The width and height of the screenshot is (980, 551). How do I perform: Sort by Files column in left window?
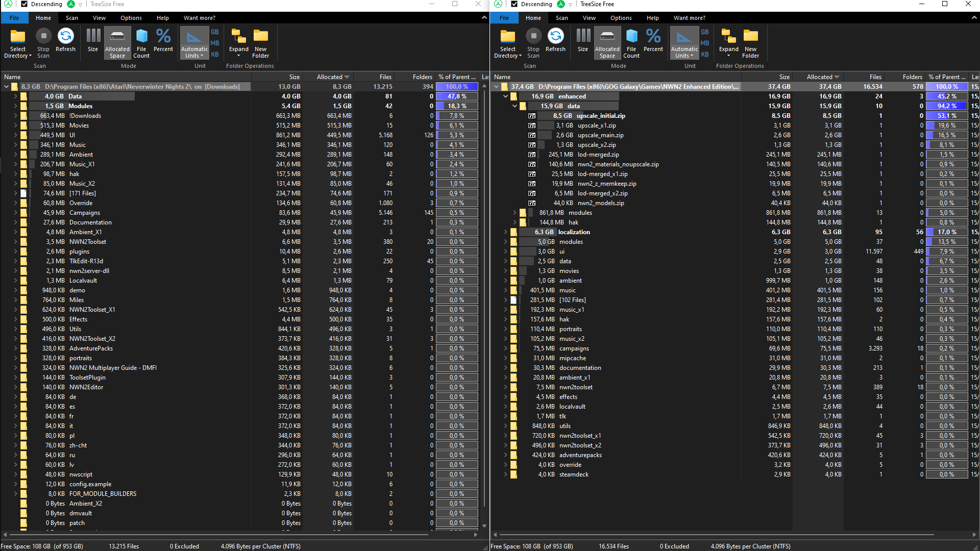coord(374,77)
